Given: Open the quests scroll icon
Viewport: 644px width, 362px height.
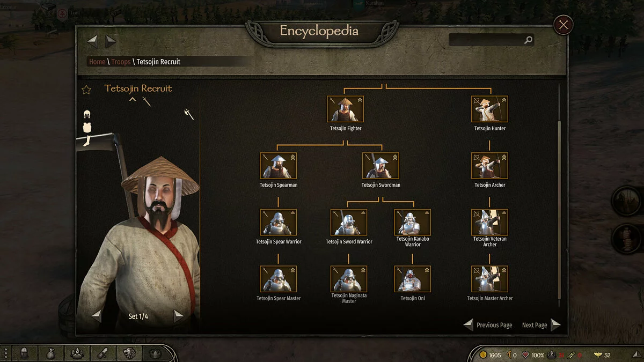Looking at the screenshot, I should tap(104, 353).
